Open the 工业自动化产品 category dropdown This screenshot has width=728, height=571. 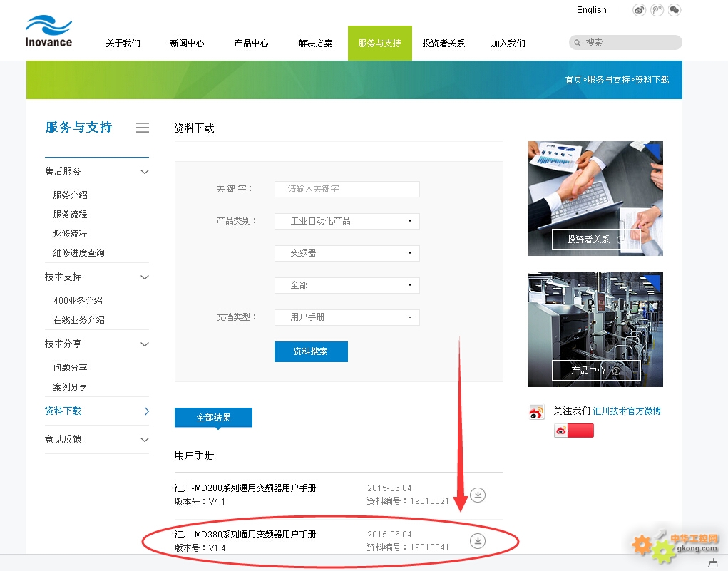pos(347,221)
